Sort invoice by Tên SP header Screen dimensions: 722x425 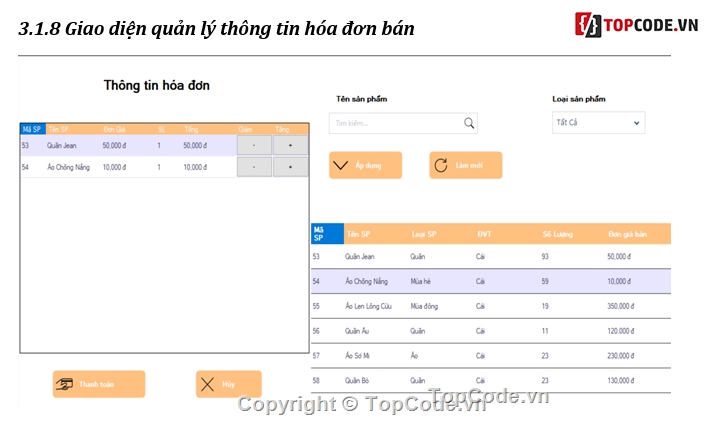(58, 129)
